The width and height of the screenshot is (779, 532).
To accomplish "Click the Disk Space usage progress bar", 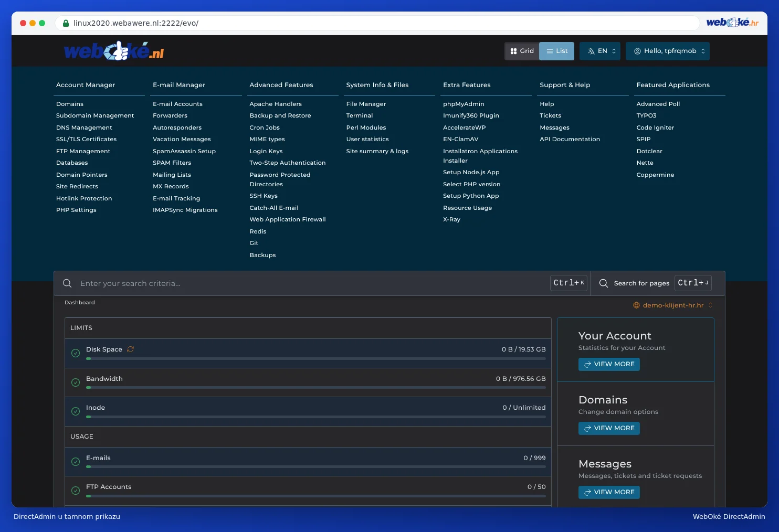I will point(316,359).
